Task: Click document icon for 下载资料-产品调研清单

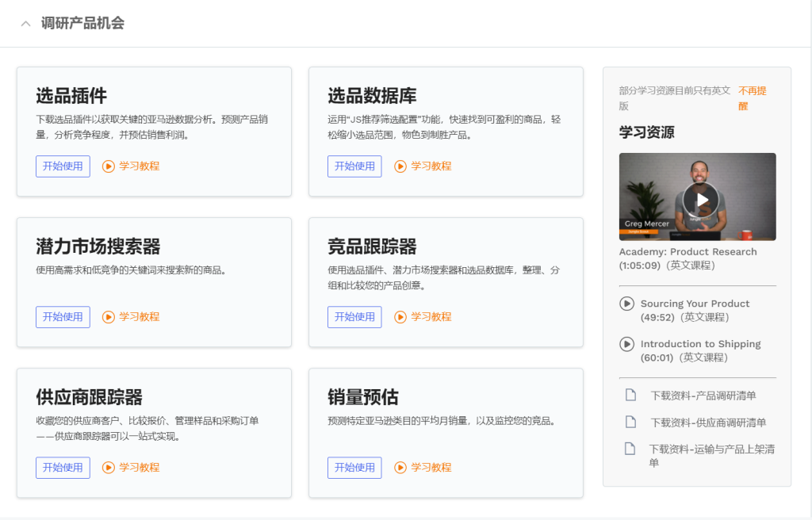Action: coord(630,396)
